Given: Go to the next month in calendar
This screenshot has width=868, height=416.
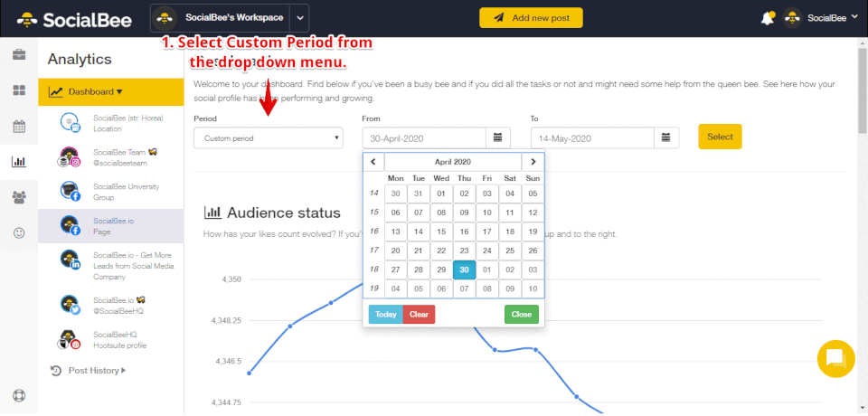Looking at the screenshot, I should point(534,161).
